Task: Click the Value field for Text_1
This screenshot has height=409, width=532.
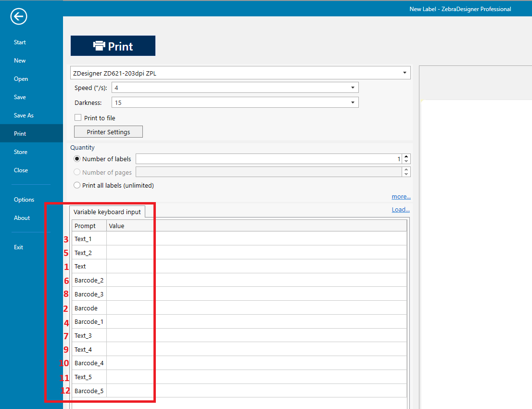Action: [x=256, y=239]
